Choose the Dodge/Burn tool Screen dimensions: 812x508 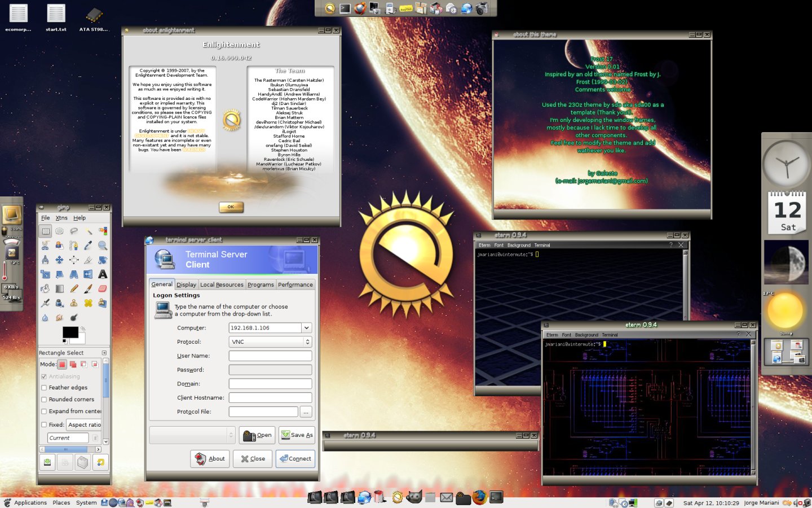[x=74, y=317]
